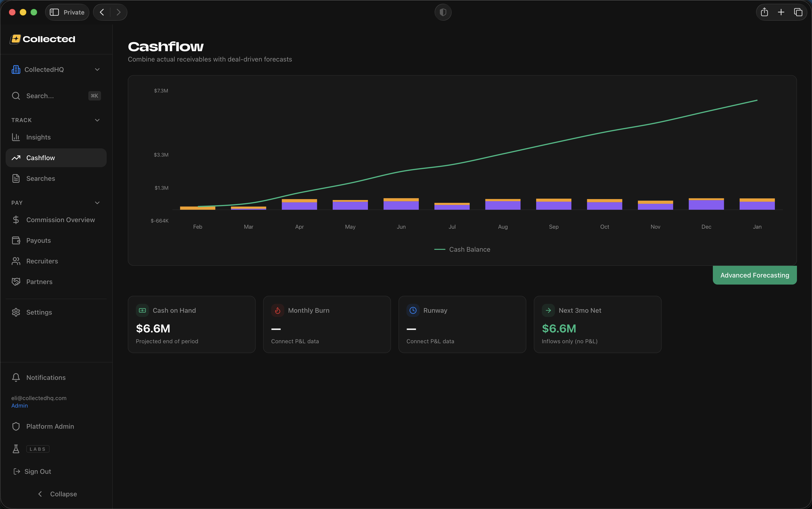Open Searches in the sidebar
This screenshot has width=812, height=509.
pos(40,178)
